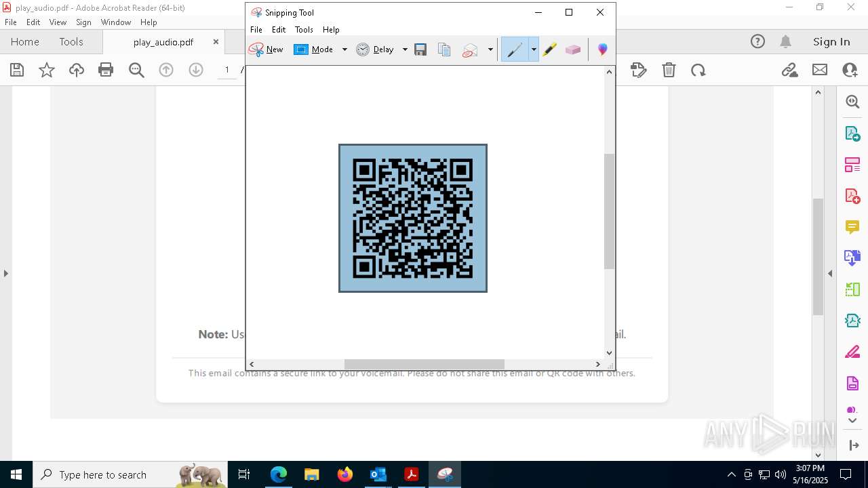Start a New snip in Snipping Tool

pyautogui.click(x=266, y=49)
